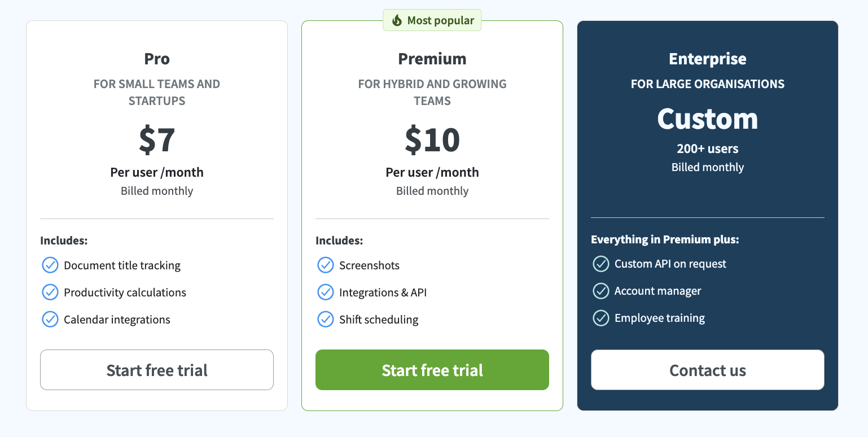The height and width of the screenshot is (437, 868).
Task: Click the Document title tracking checkmark icon
Action: click(x=50, y=265)
